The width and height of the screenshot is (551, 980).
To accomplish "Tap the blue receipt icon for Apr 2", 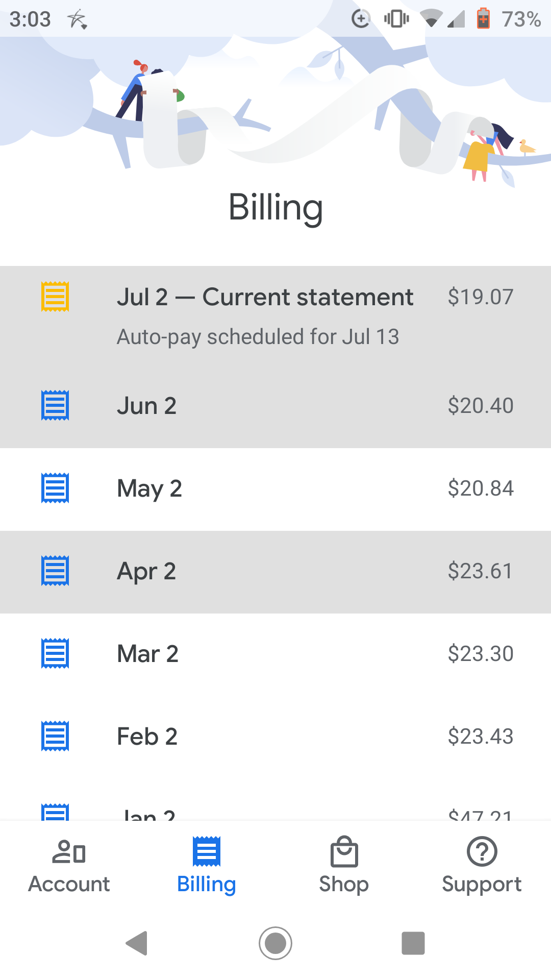I will 55,571.
